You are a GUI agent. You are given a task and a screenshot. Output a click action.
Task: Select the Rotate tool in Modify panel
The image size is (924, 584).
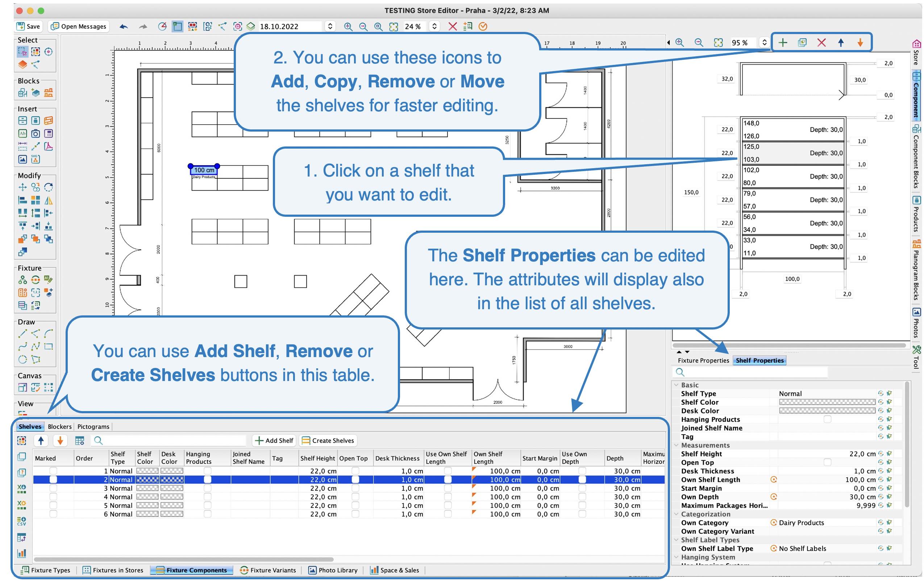pyautogui.click(x=48, y=187)
